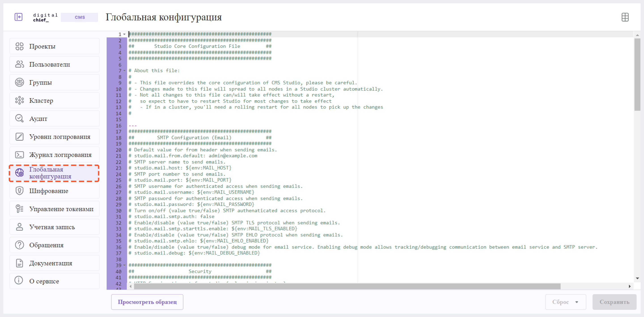
Task: Click the Глобальная конфигурация page title
Action: pyautogui.click(x=163, y=17)
